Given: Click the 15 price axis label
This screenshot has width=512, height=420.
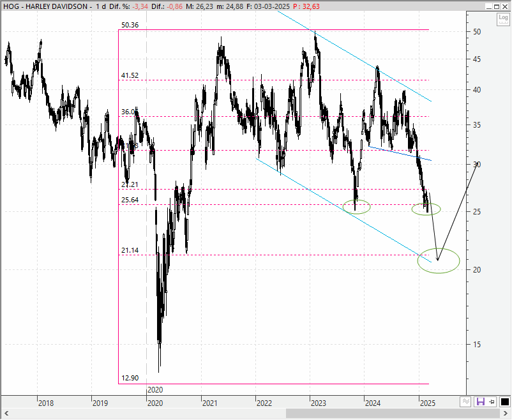Looking at the screenshot, I should [x=477, y=344].
